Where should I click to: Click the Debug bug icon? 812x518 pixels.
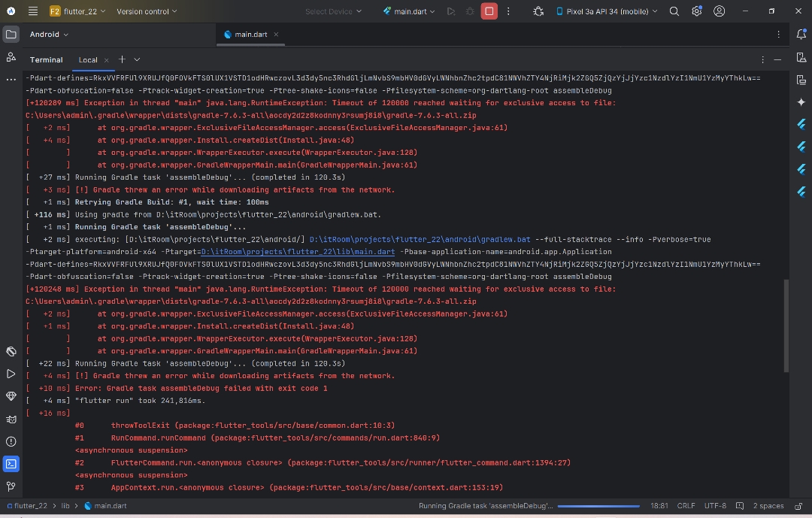470,11
